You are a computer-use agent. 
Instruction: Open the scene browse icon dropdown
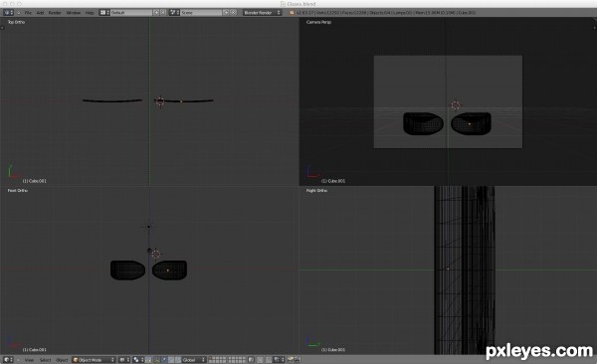174,13
